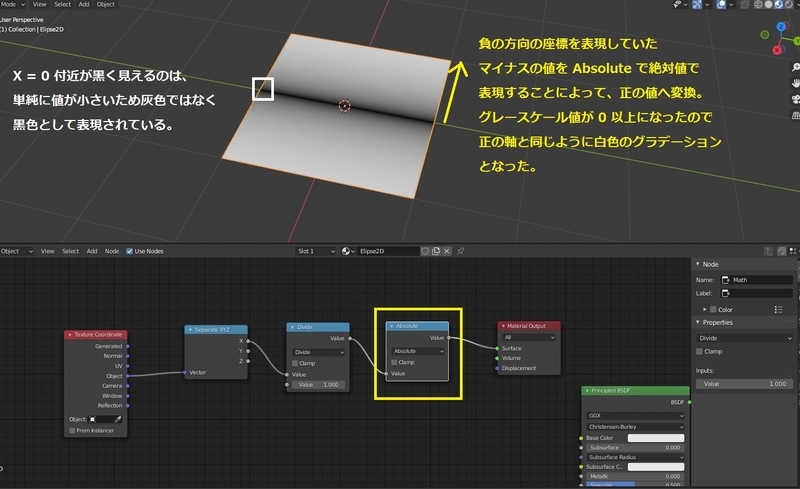Screen dimensions: 800x489
Task: Switch perspective/orthographic grid icon
Action: click(x=795, y=115)
